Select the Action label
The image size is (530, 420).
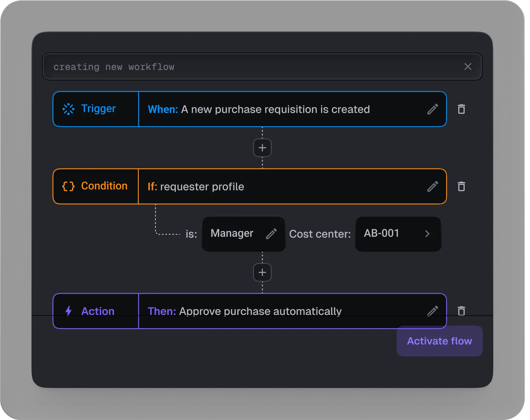click(x=98, y=311)
